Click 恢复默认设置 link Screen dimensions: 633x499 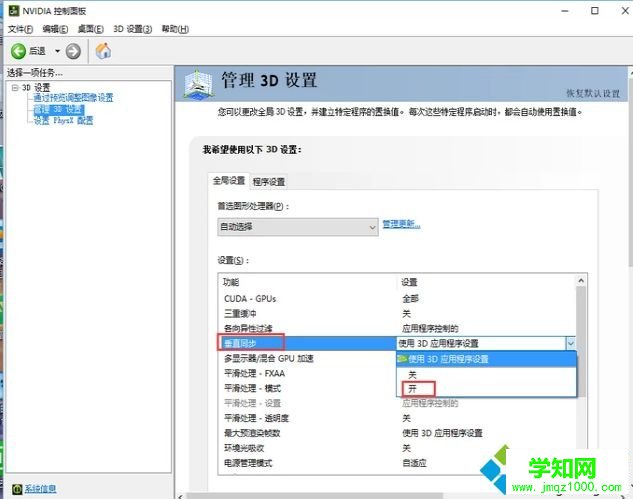[593, 94]
